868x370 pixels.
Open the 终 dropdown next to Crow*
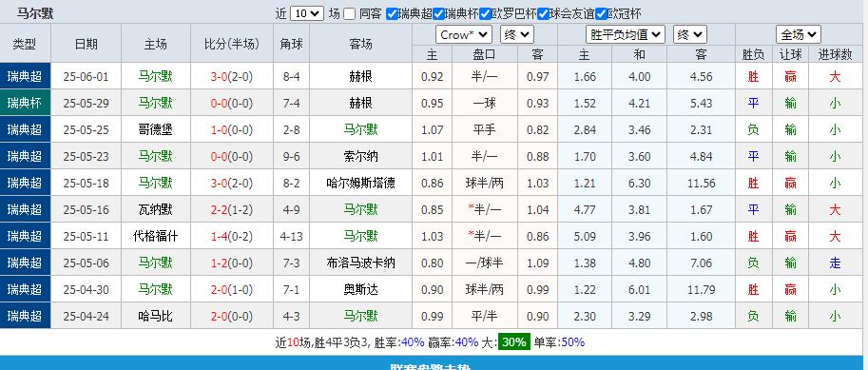pos(517,35)
